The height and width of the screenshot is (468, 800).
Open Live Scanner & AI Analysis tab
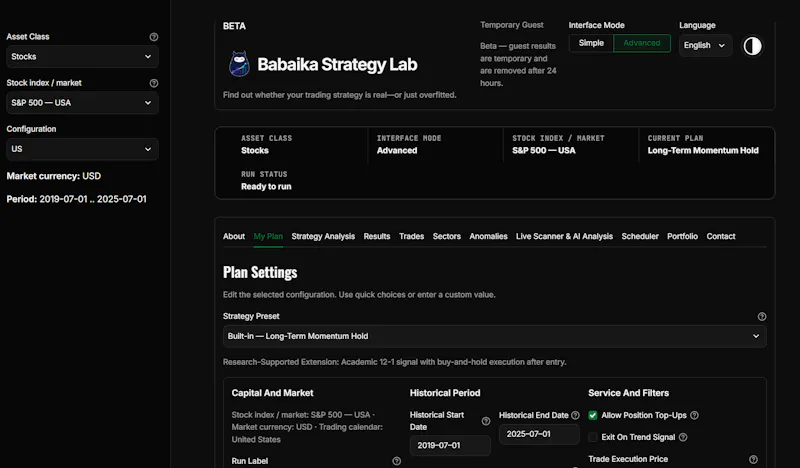564,236
